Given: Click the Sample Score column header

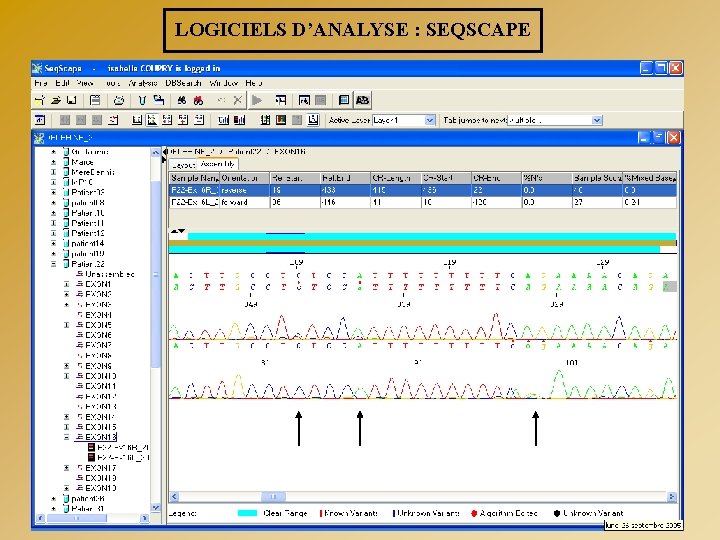Looking at the screenshot, I should 597,178.
